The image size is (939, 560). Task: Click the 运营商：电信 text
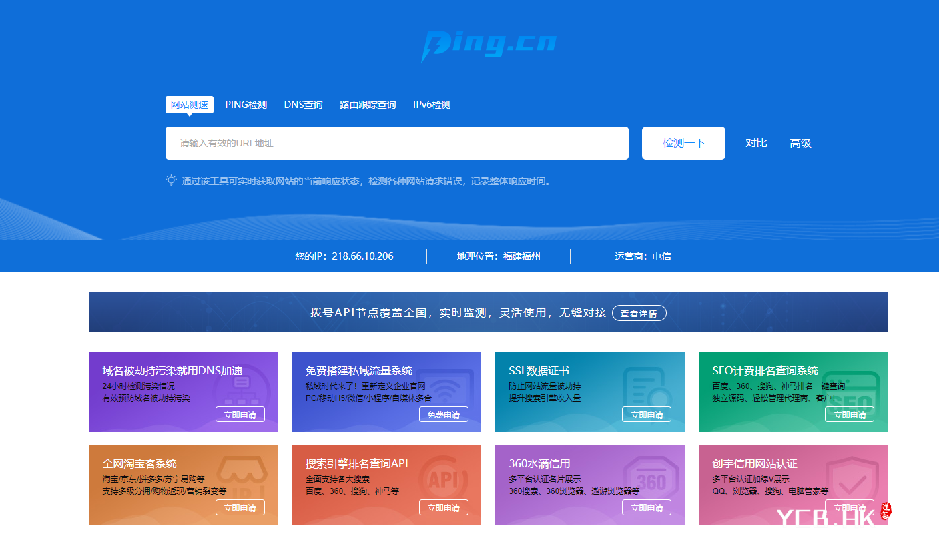point(643,256)
